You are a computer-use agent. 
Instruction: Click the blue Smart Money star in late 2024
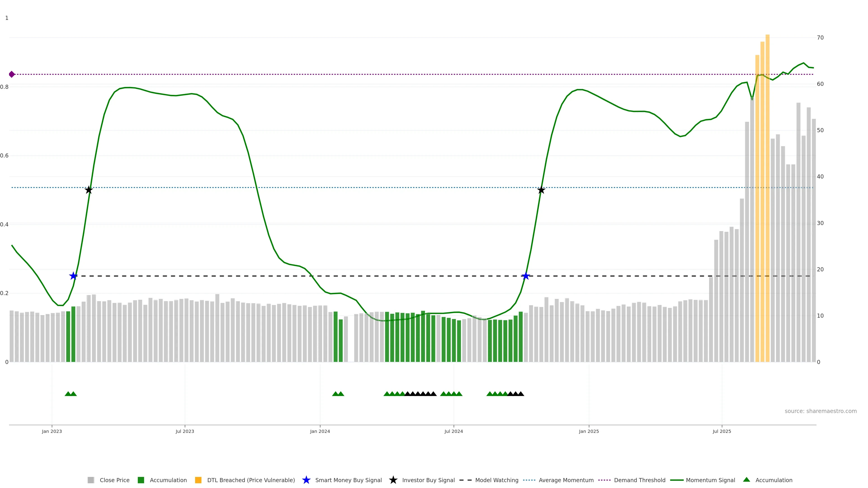[x=526, y=276]
